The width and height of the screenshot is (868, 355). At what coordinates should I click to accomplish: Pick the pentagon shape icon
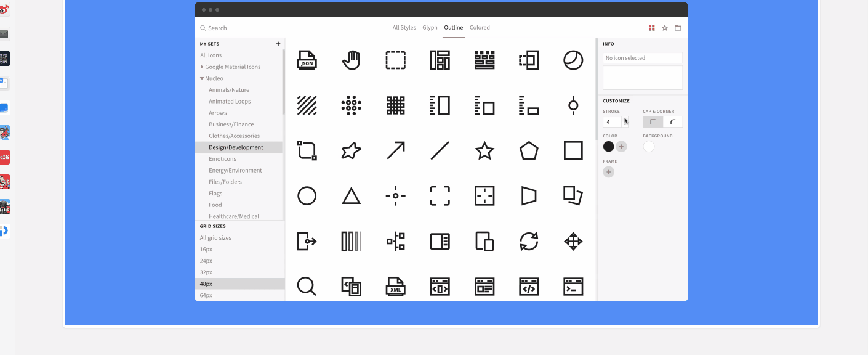[x=529, y=150]
